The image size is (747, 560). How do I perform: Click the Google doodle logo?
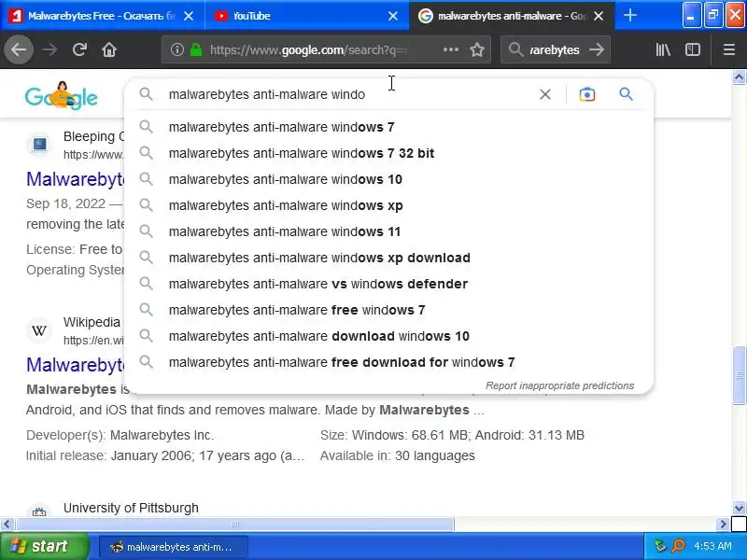[x=61, y=96]
